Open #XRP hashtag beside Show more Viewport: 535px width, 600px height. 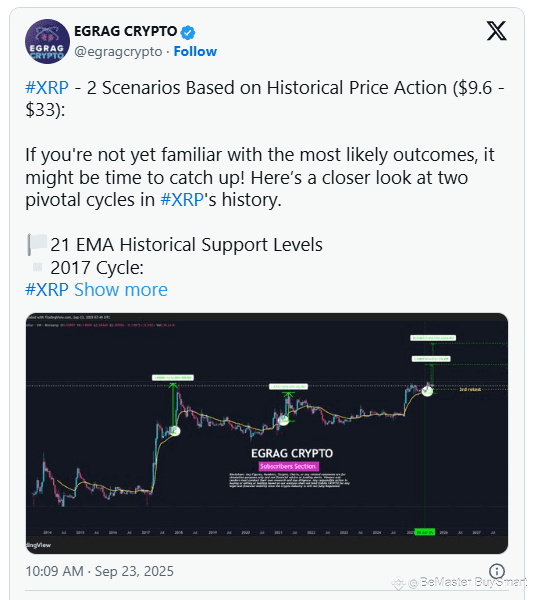coord(47,290)
